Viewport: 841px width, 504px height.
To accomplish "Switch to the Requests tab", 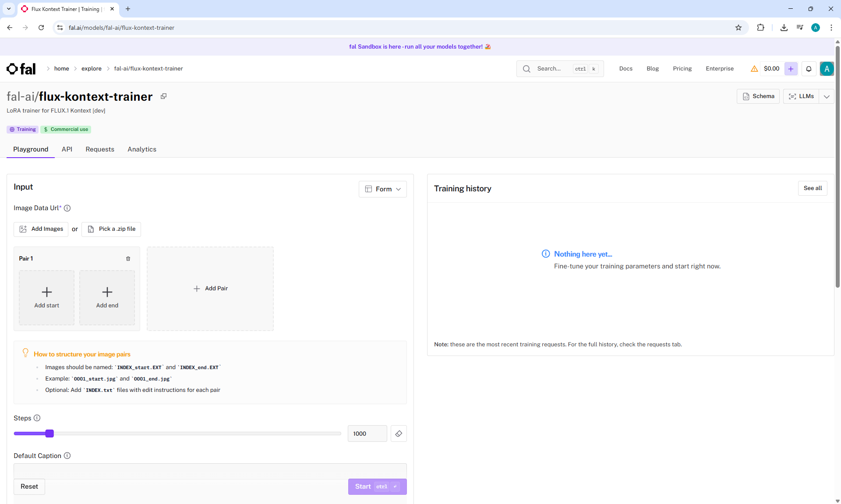I will point(100,149).
